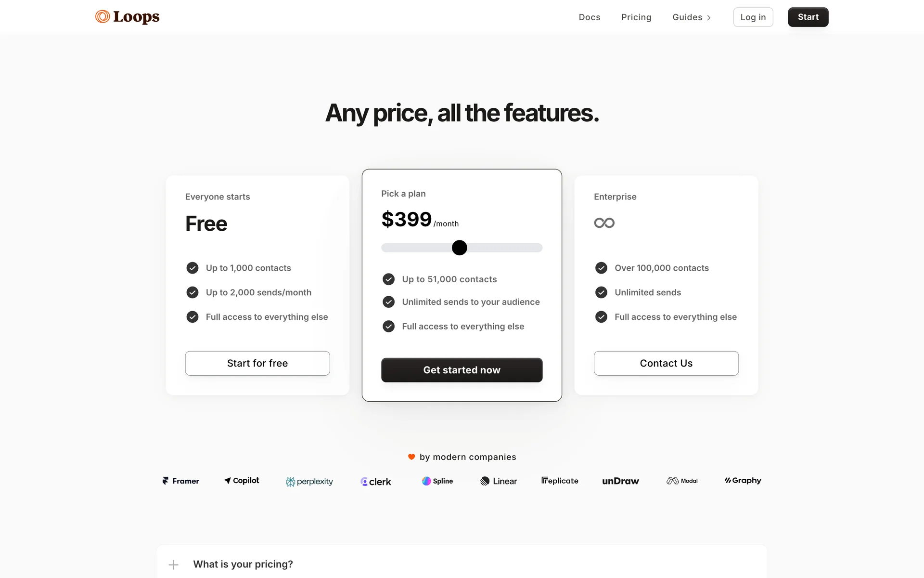924x578 pixels.
Task: Expand the 'What is your pricing?' question
Action: 174,565
